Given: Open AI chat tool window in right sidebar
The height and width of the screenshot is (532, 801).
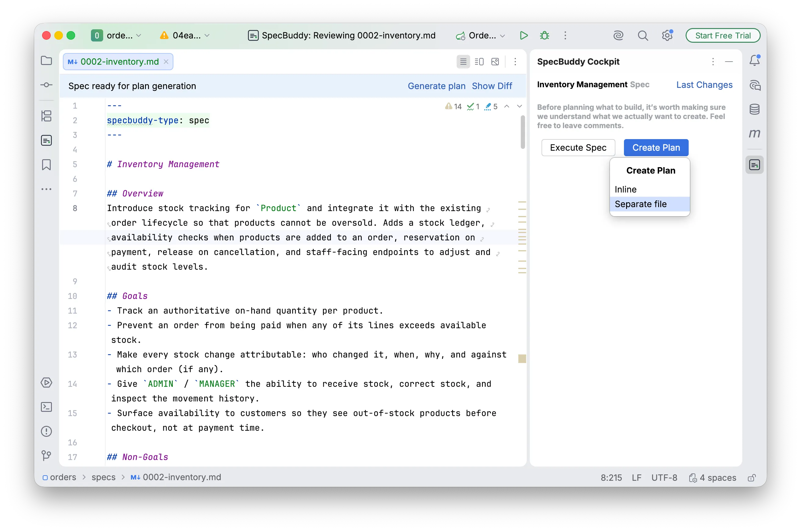Looking at the screenshot, I should (755, 85).
